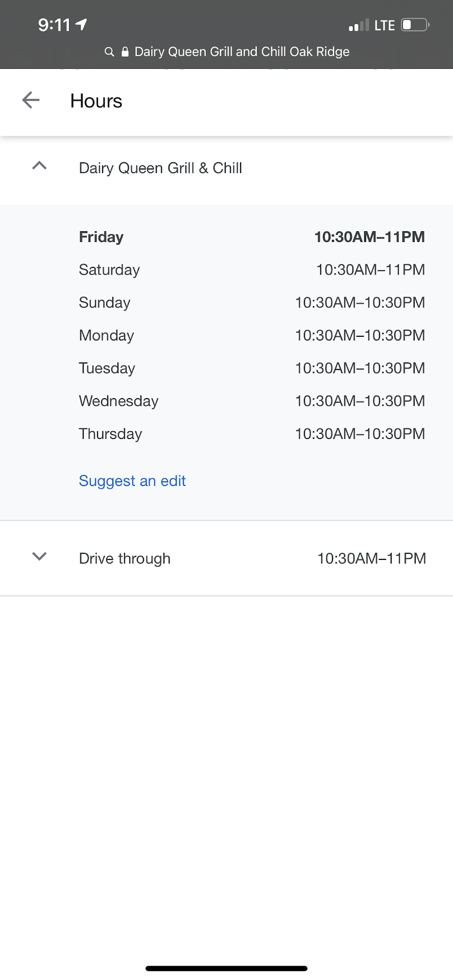This screenshot has height=980, width=453.
Task: Tap Drive through 10:30AM–11PM hours summary
Action: point(371,558)
